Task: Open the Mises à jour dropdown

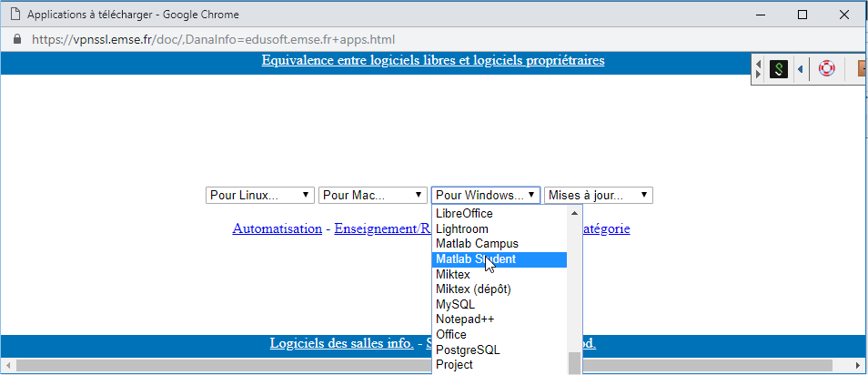Action: tap(598, 195)
